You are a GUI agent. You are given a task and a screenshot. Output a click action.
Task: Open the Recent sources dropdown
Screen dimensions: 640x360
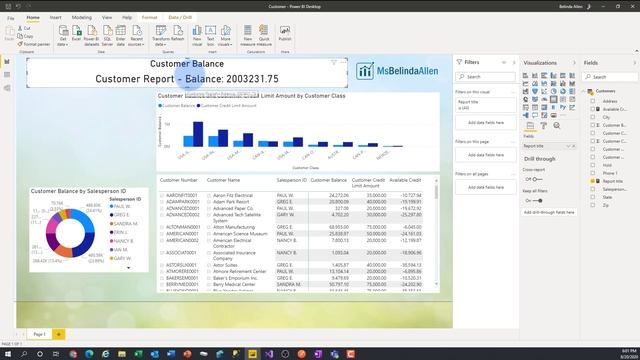136,35
